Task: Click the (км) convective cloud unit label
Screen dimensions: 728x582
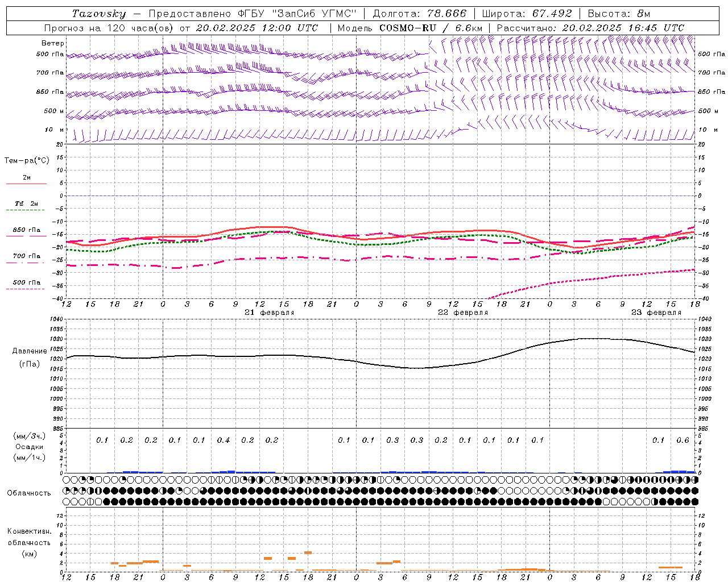Action: [29, 553]
